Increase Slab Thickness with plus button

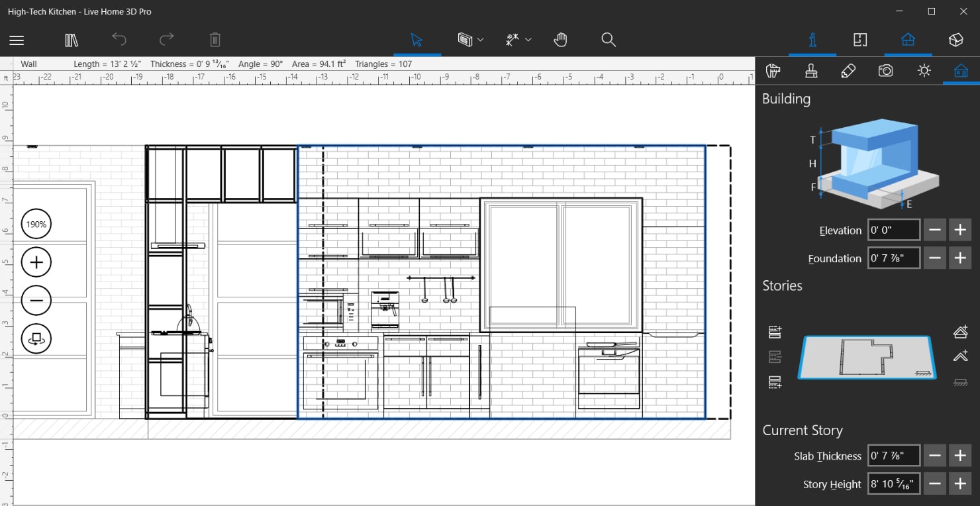[x=960, y=455]
